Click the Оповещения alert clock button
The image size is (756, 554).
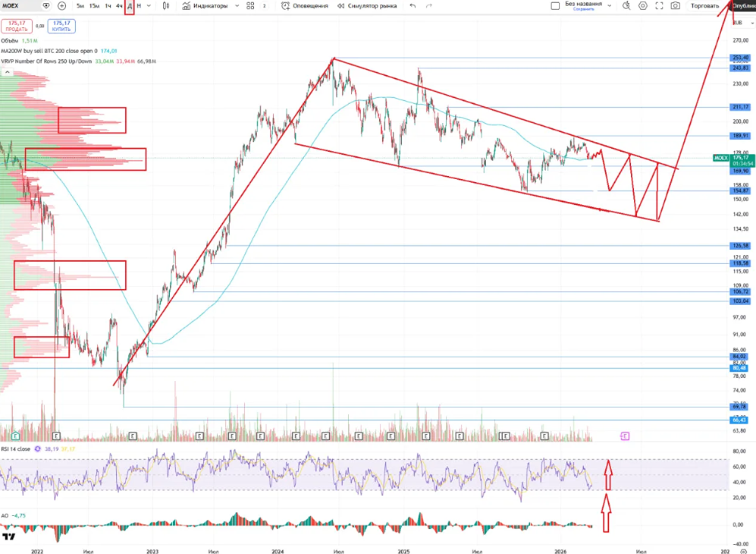coord(305,6)
